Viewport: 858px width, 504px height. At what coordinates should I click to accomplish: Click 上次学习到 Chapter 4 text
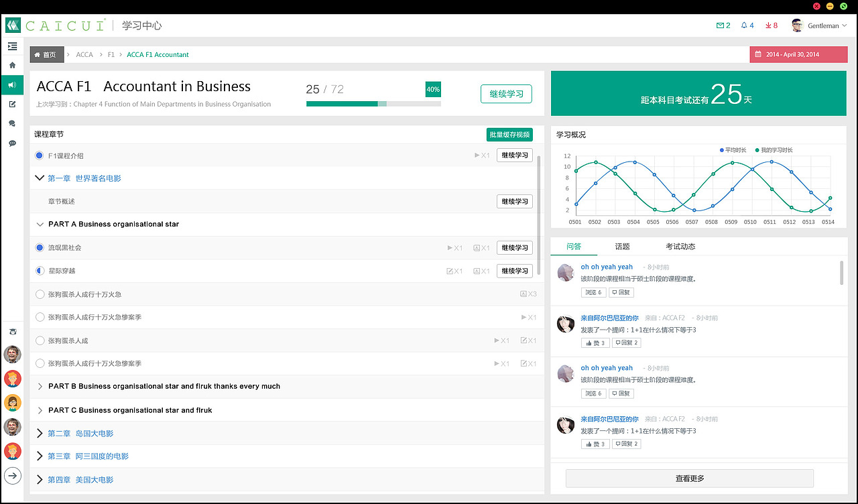click(154, 105)
